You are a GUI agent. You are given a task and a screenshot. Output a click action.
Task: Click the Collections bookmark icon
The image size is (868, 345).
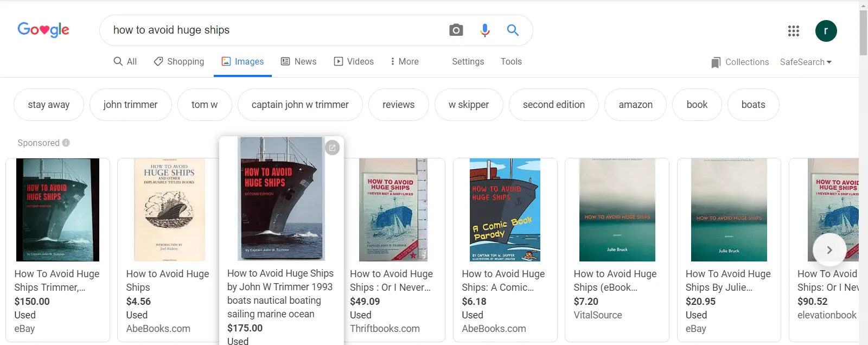[x=716, y=62]
